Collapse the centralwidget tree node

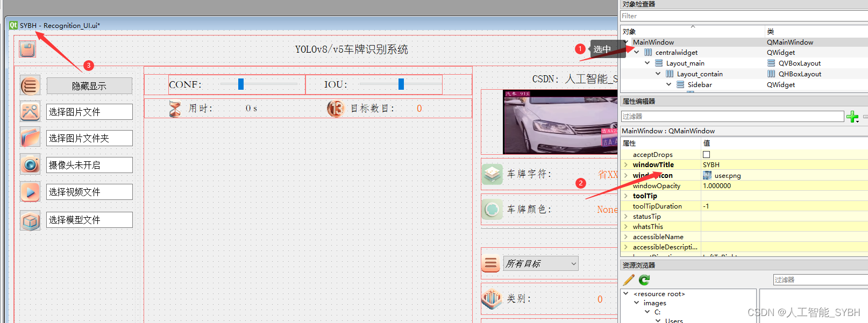637,53
